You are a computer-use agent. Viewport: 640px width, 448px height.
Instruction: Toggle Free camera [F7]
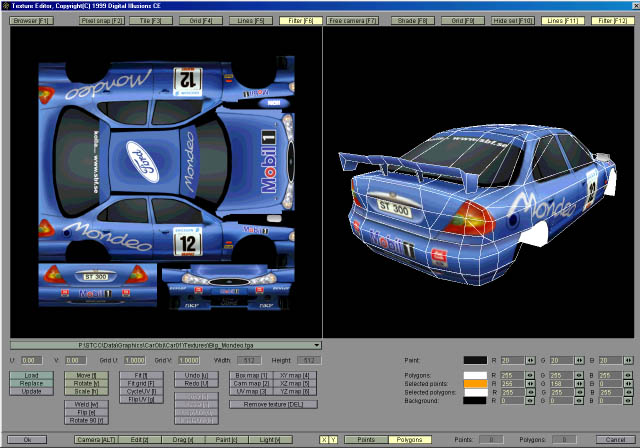click(x=352, y=20)
